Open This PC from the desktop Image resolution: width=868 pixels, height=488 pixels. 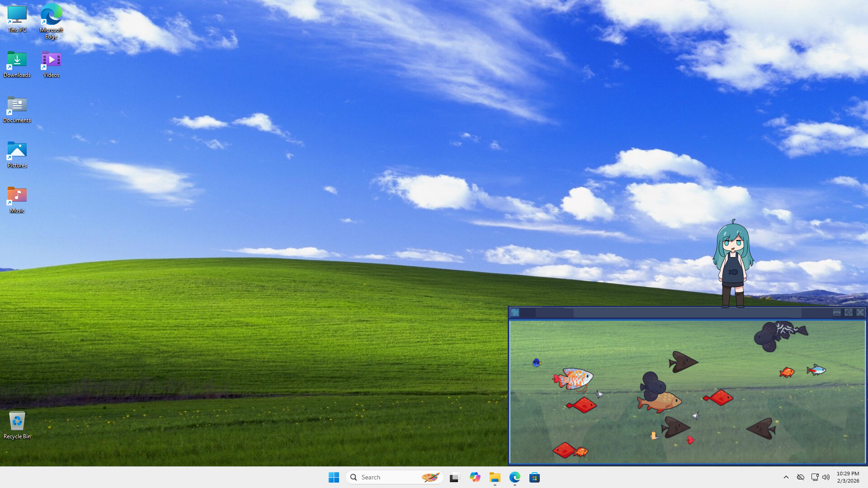17,16
